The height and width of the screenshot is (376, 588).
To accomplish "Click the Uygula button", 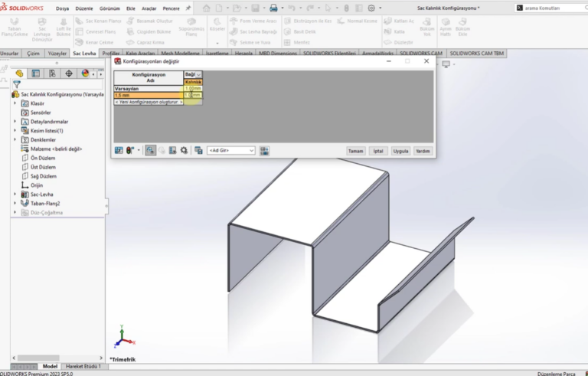I will [x=400, y=151].
